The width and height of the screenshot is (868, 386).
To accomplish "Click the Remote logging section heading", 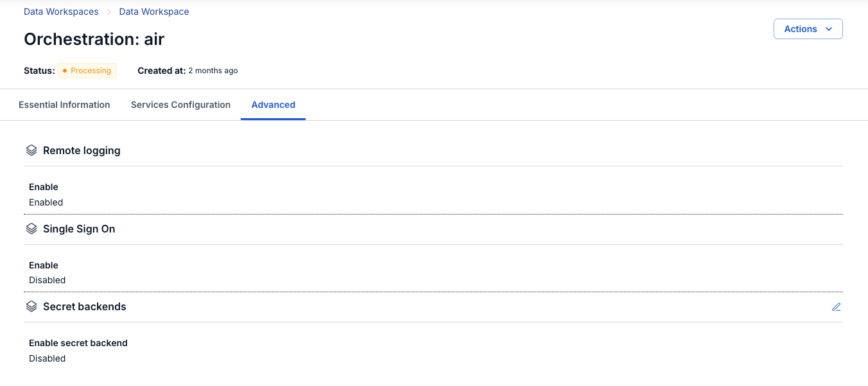I will pos(82,150).
